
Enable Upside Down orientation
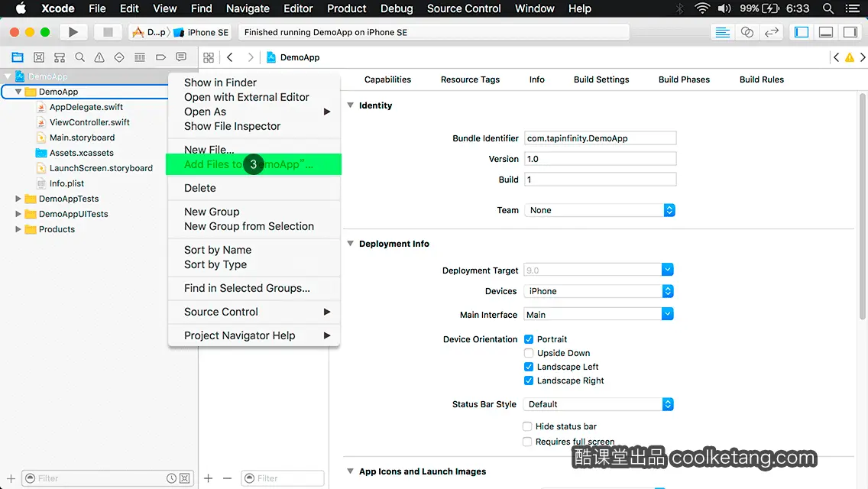[x=529, y=353]
